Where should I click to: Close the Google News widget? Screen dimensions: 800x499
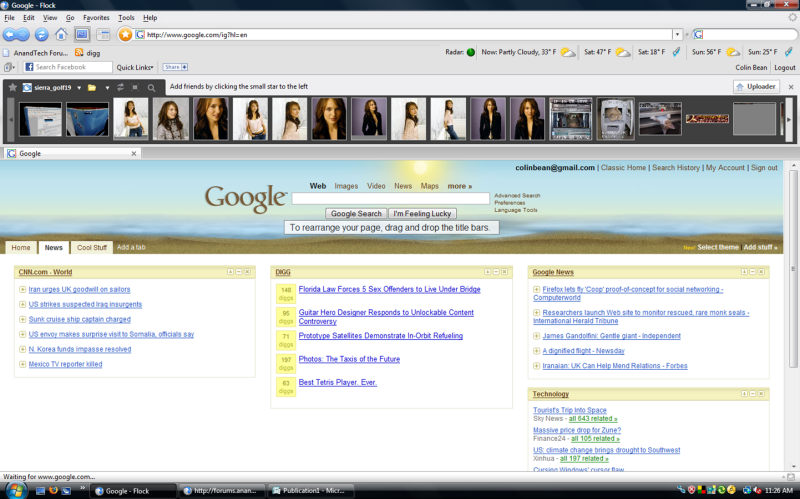(x=761, y=272)
